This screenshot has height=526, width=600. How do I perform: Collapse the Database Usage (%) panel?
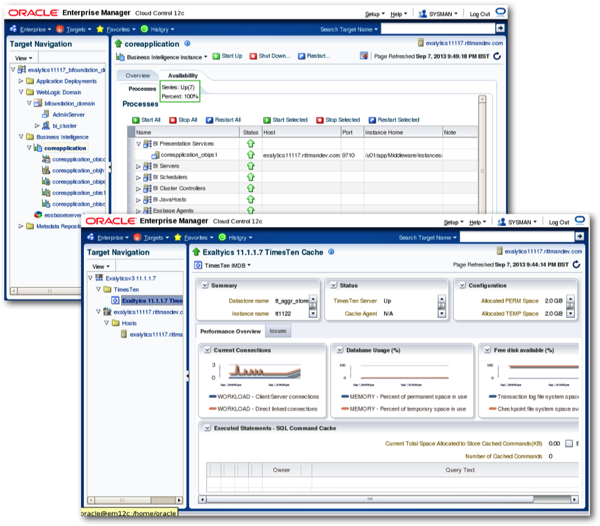tap(340, 350)
